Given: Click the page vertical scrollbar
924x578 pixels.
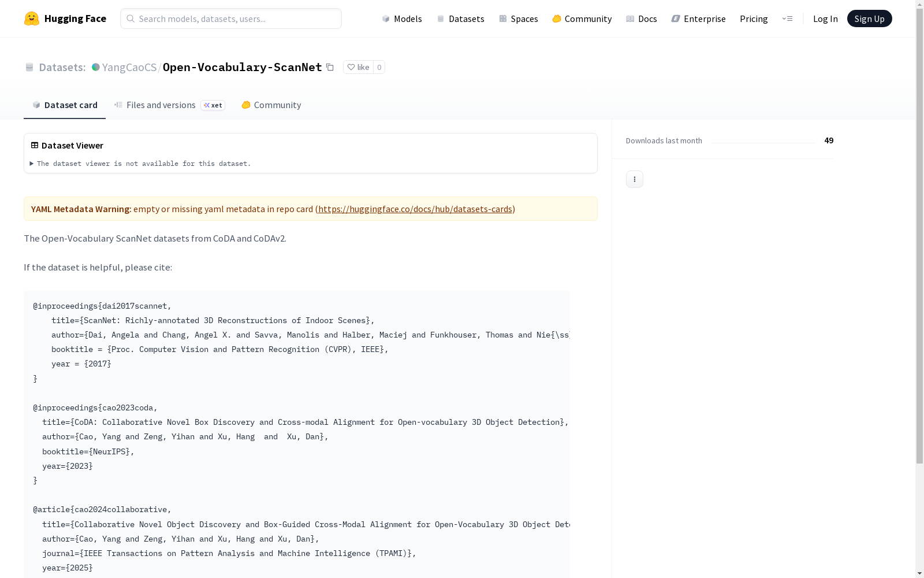Looking at the screenshot, I should click(x=919, y=237).
